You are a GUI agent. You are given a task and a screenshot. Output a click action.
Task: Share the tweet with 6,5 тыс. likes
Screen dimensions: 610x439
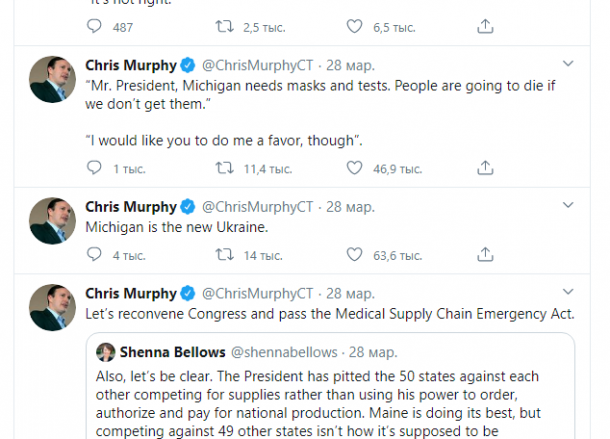point(485,26)
